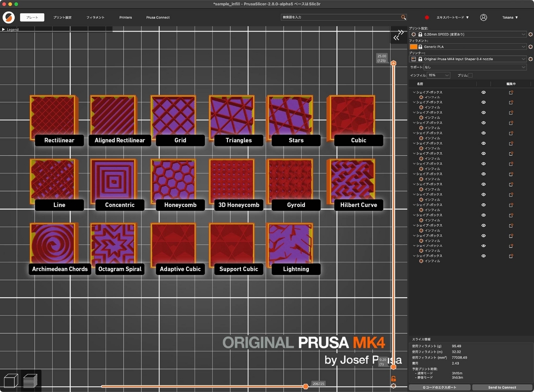Click infill modifier icon under last シェイプ-ボックス

click(421, 261)
